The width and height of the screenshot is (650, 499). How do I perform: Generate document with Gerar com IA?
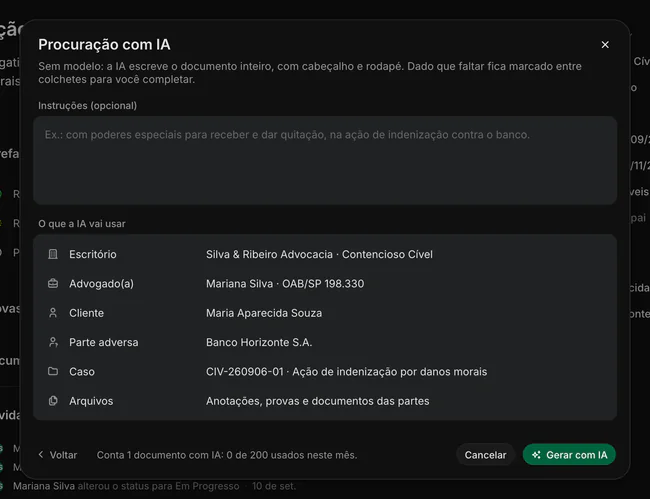click(x=569, y=455)
